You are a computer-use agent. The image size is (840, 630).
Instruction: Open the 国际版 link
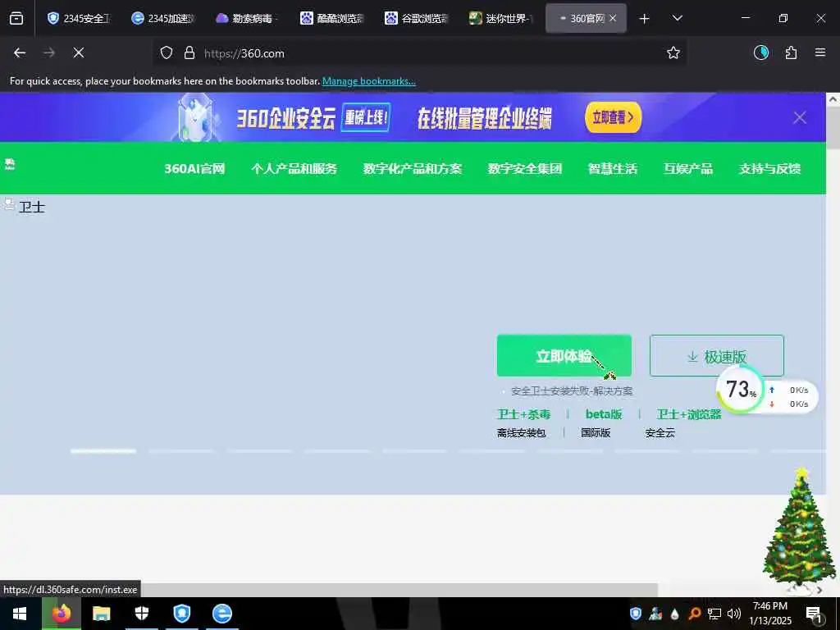596,433
